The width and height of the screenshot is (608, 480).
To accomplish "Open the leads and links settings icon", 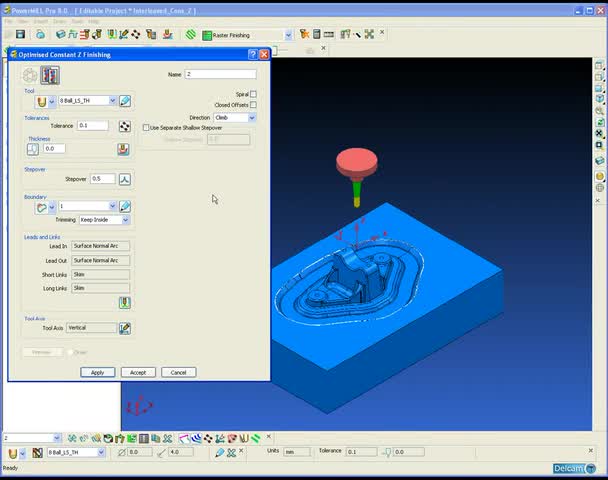I will 124,303.
